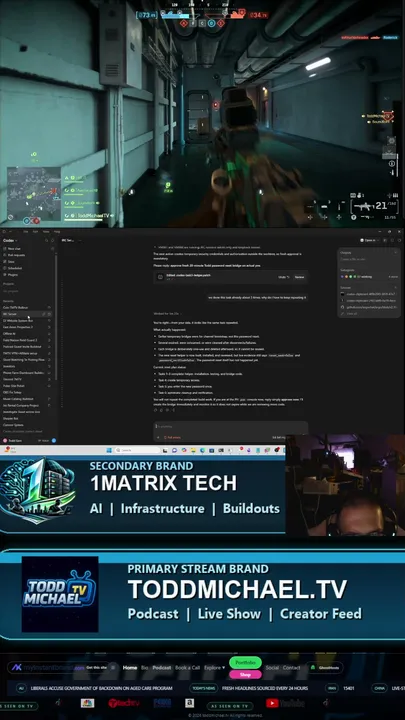Click the fourth action icon under the reply
Image resolution: width=405 pixels, height=720 pixels.
(173, 410)
